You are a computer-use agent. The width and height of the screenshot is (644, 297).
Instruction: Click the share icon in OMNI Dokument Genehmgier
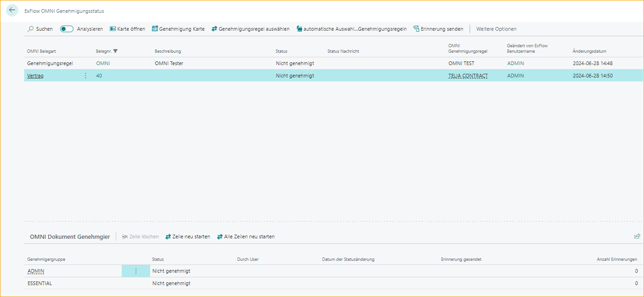(637, 236)
